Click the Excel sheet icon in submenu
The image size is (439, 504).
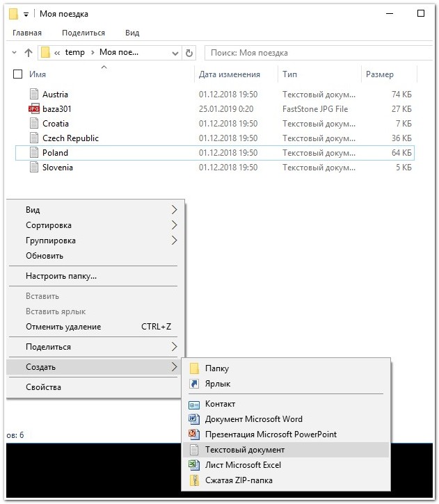tap(194, 465)
